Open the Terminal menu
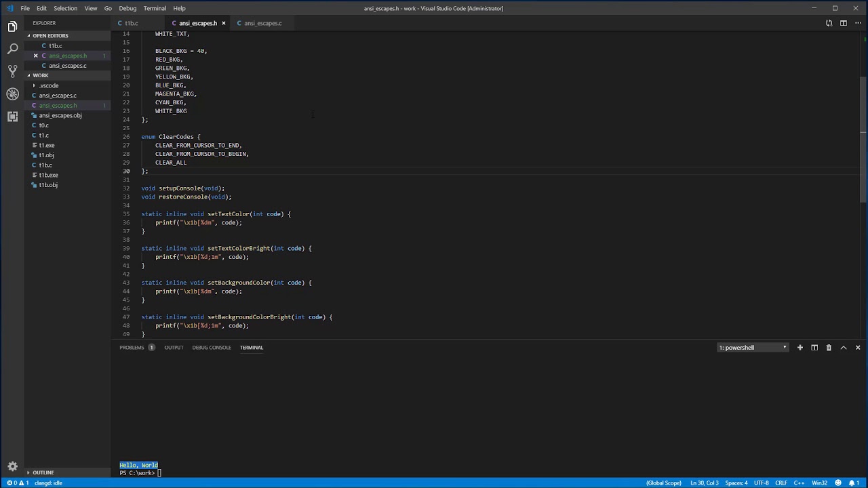The height and width of the screenshot is (488, 868). (155, 8)
